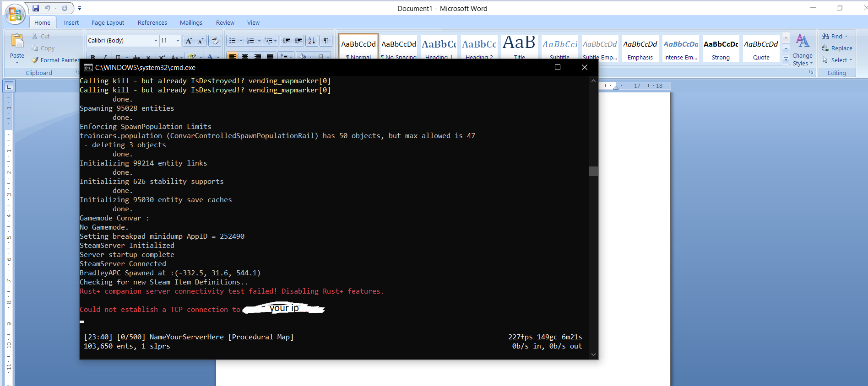Click the Grow Font icon
Viewport: 868px width, 386px height.
coord(189,41)
